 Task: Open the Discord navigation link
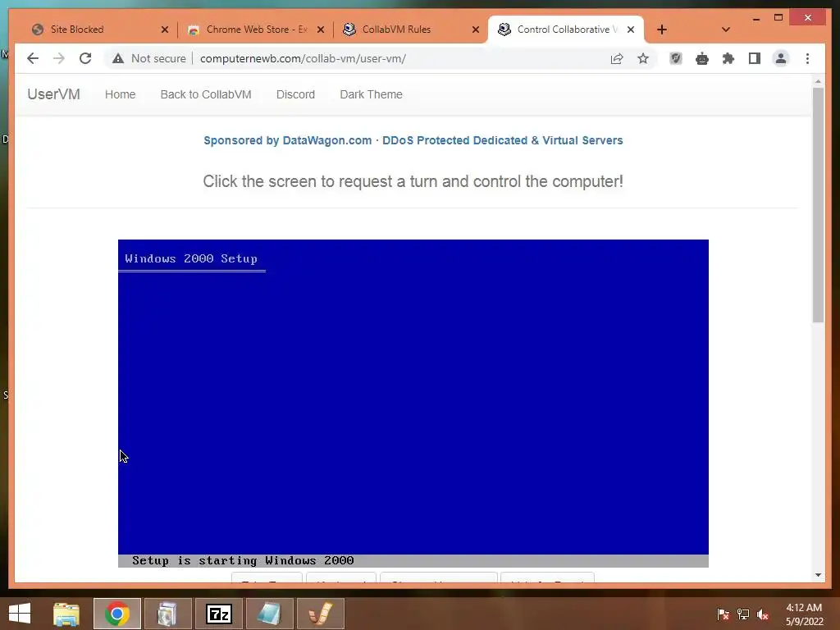[x=295, y=94]
